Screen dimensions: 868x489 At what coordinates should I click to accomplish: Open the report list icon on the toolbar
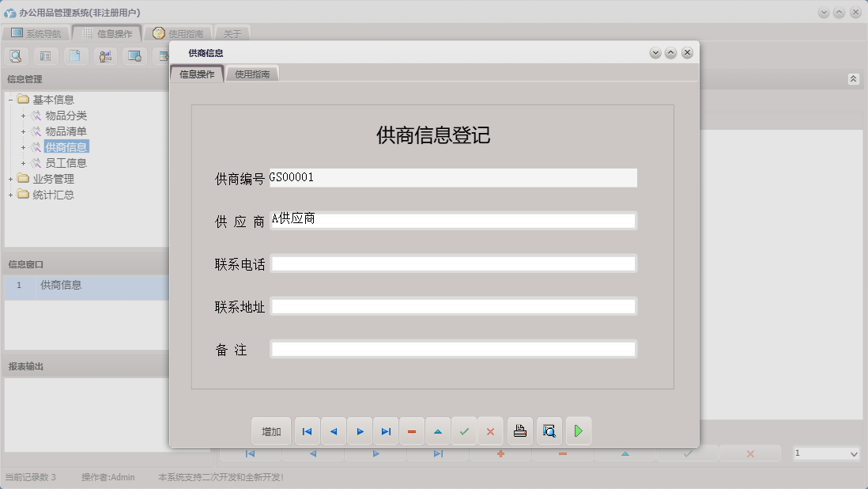45,56
